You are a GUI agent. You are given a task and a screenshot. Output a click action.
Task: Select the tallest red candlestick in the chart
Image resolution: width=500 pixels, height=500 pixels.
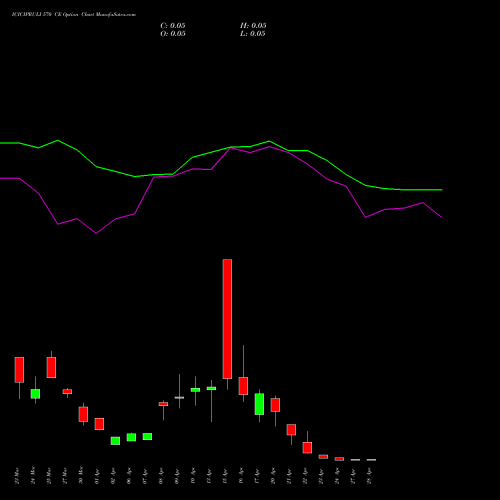click(x=227, y=319)
